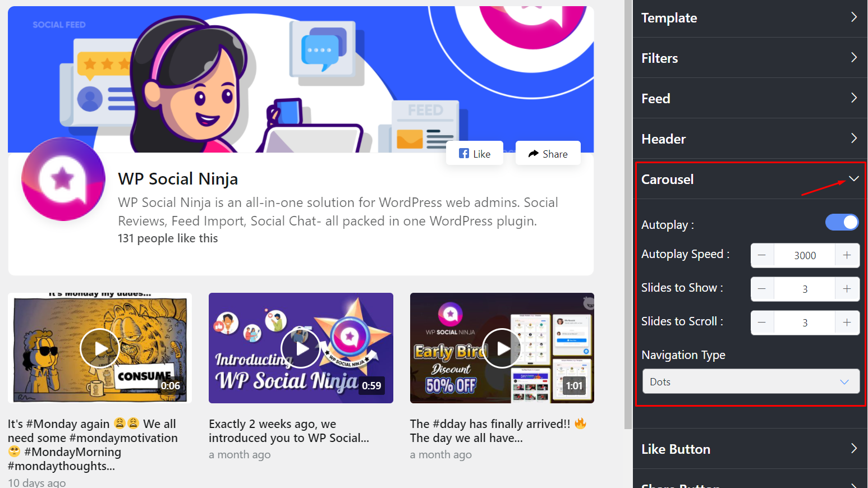The width and height of the screenshot is (868, 488).
Task: Click the 'Exactly 2 weeks ago' post text
Action: tap(289, 431)
